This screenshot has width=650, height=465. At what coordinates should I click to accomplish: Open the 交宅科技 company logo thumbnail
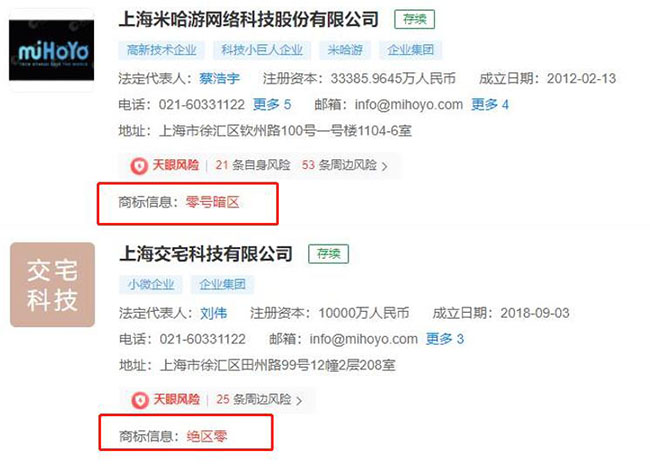coord(52,285)
